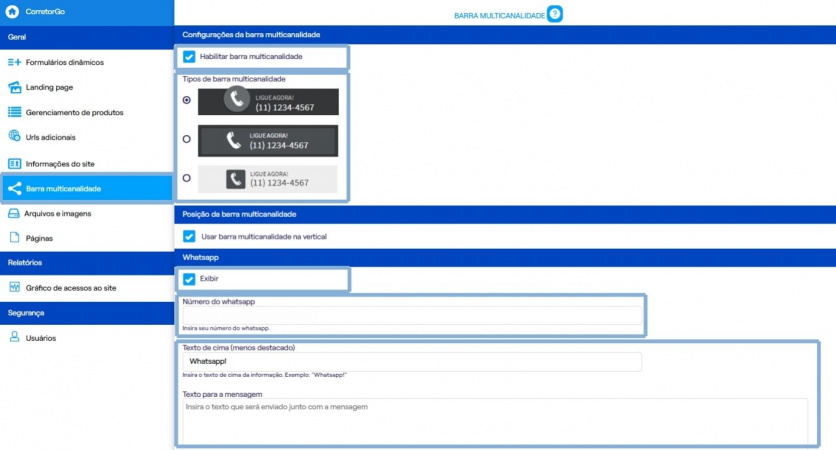Click the Páginas document icon
Image resolution: width=836 pixels, height=450 pixels.
[x=14, y=238]
